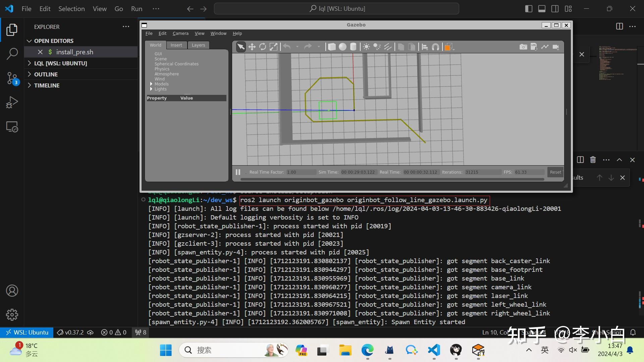Take a Gazebo screenshot with camera icon
The width and height of the screenshot is (644, 362).
point(523,47)
